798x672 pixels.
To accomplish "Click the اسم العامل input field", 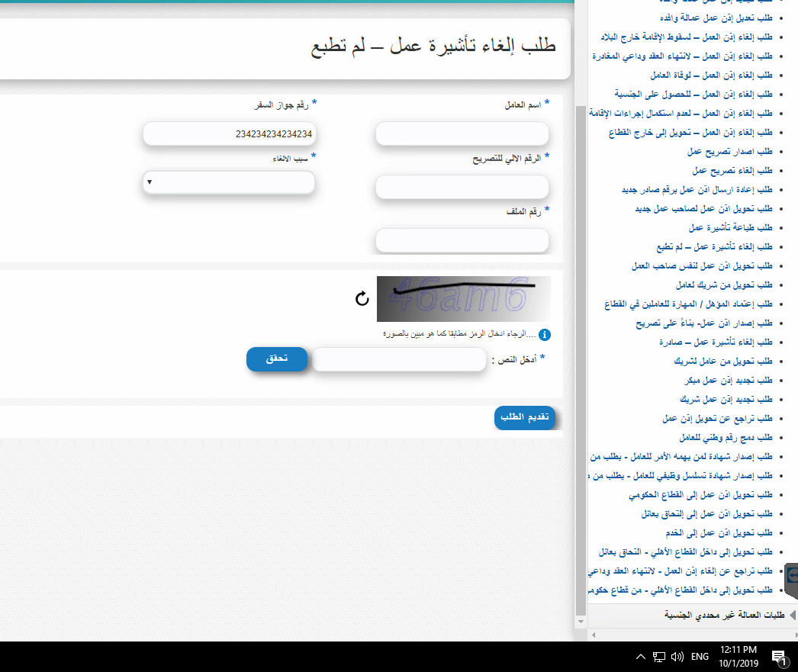I will 462,133.
